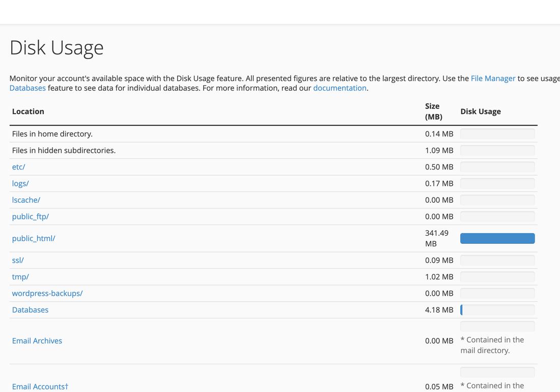560x392 pixels.
Task: Click the Disk Usage column header
Action: coord(481,111)
